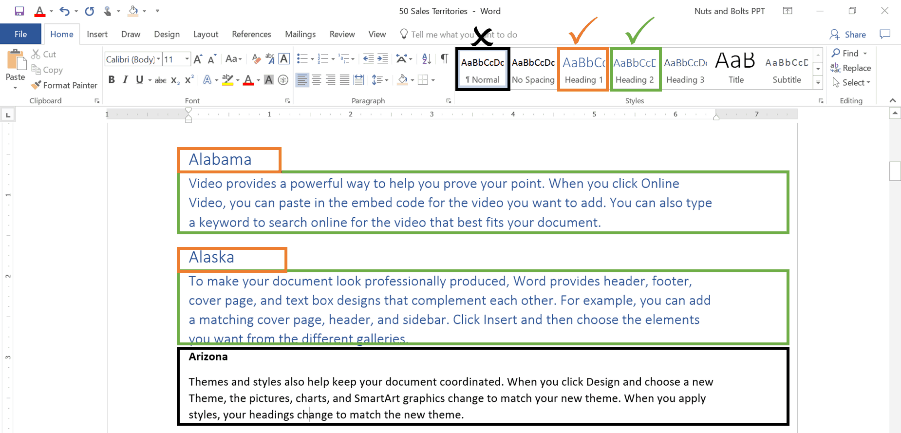
Task: Collapse the ribbon with the arrow
Action: click(x=893, y=101)
